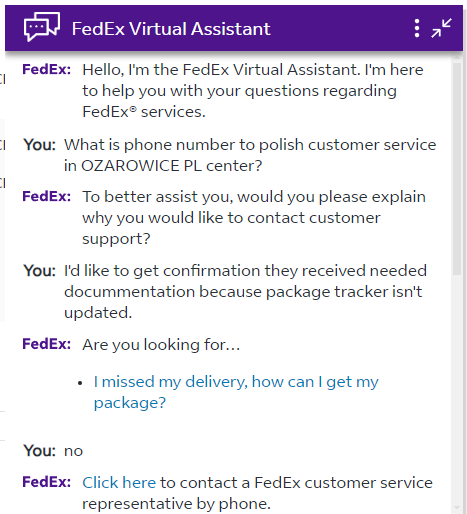Click the first 'FedEx:' sender label

47,70
